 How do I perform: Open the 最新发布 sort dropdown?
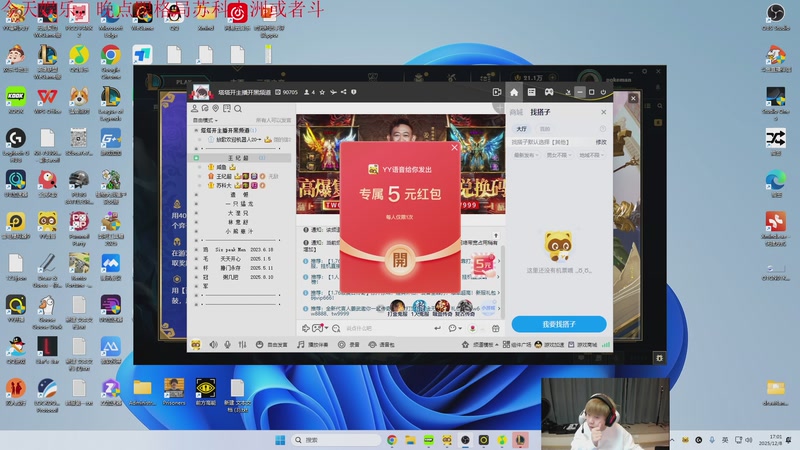click(x=526, y=155)
